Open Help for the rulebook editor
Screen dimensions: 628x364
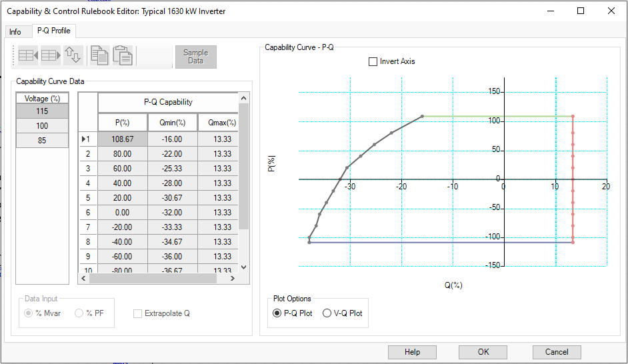[x=412, y=352]
